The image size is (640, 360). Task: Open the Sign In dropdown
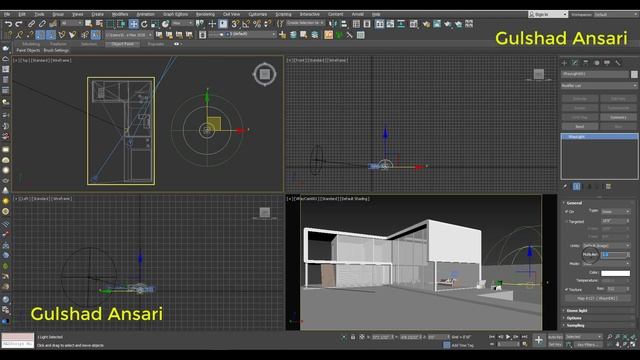[x=548, y=14]
